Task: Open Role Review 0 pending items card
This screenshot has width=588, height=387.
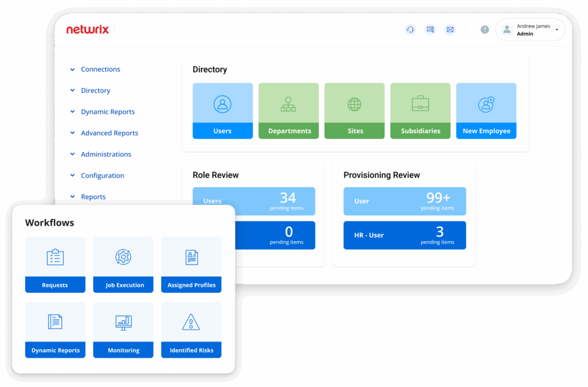Action: tap(275, 235)
